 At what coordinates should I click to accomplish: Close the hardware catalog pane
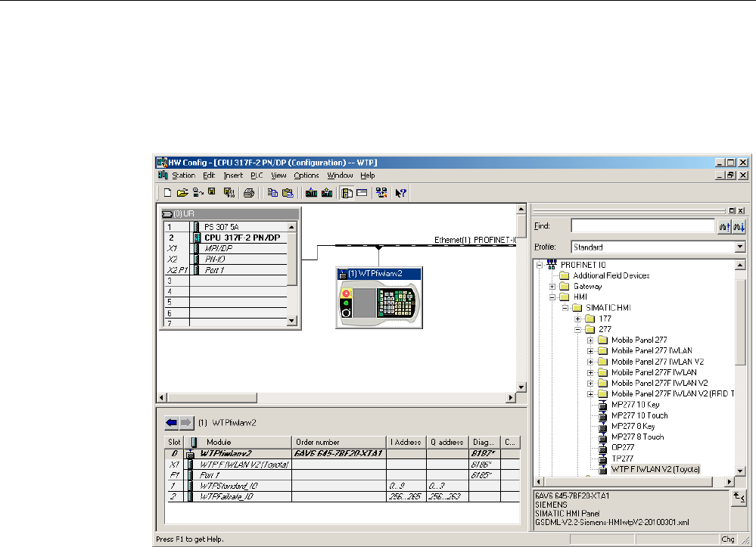click(741, 210)
